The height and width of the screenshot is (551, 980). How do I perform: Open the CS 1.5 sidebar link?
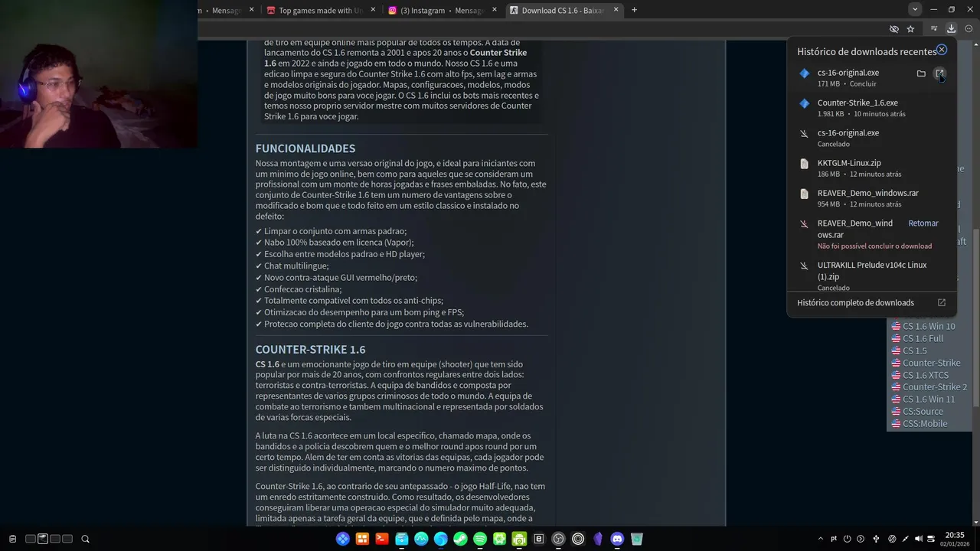click(x=914, y=350)
